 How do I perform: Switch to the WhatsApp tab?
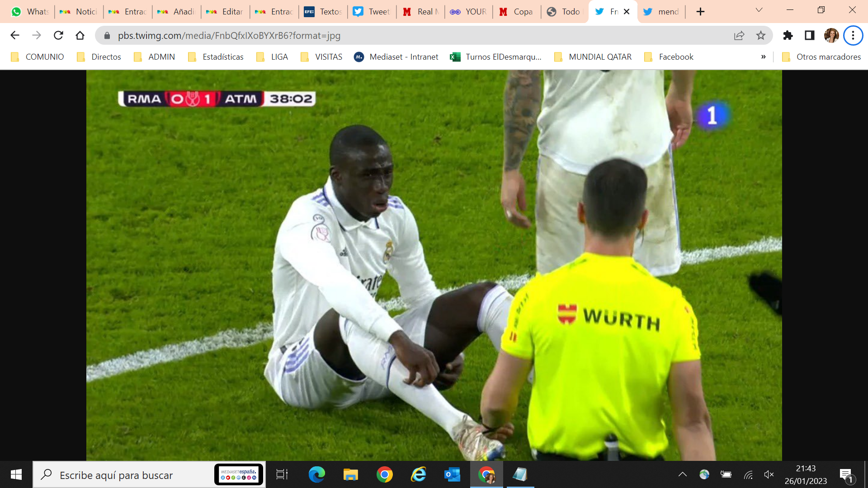point(30,12)
